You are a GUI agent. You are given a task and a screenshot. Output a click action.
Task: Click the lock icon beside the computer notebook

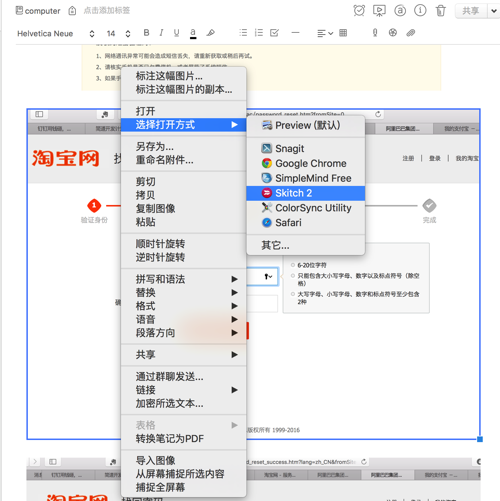(x=72, y=11)
